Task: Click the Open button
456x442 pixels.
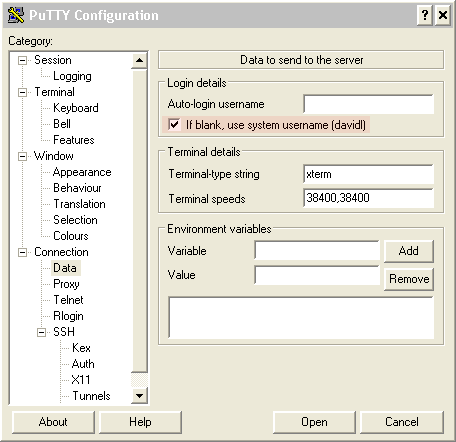Action: (314, 422)
